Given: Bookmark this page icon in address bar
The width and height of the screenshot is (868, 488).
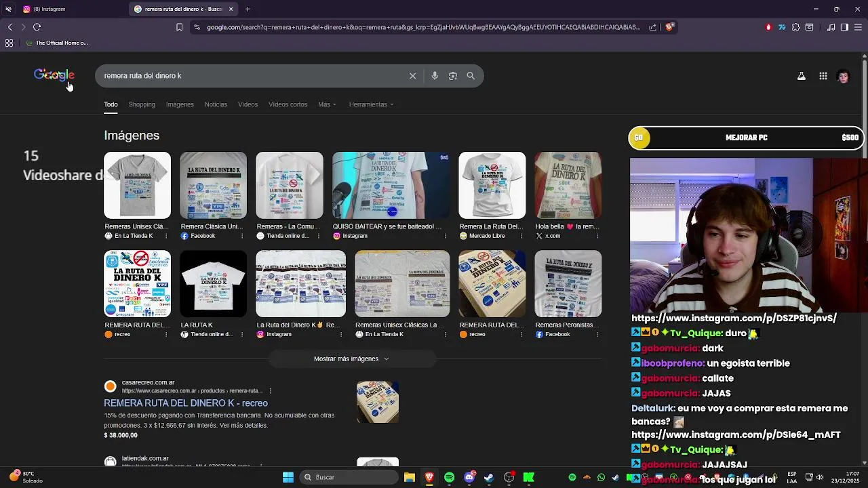Looking at the screenshot, I should pyautogui.click(x=179, y=27).
